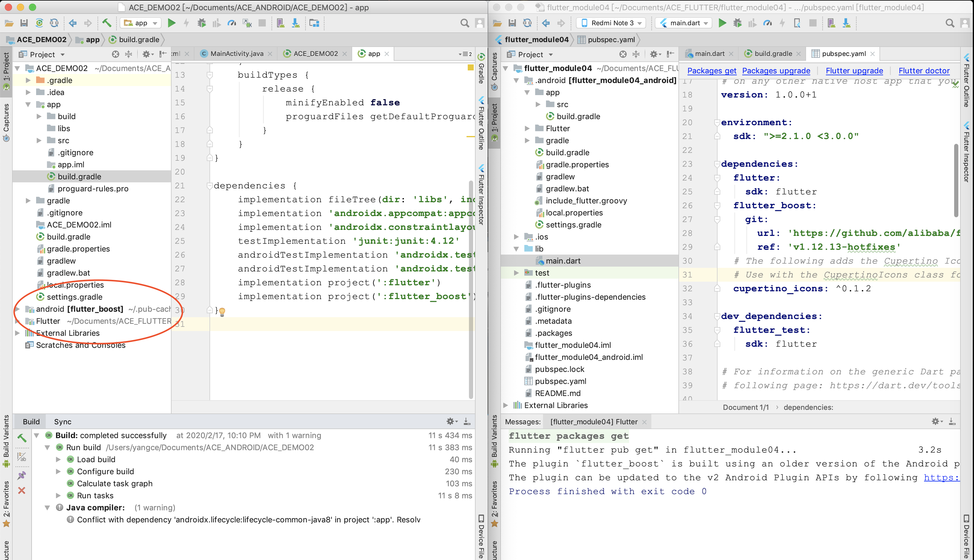This screenshot has width=974, height=560.
Task: Switch to ACE_DEMO02 editor tab
Action: [315, 54]
